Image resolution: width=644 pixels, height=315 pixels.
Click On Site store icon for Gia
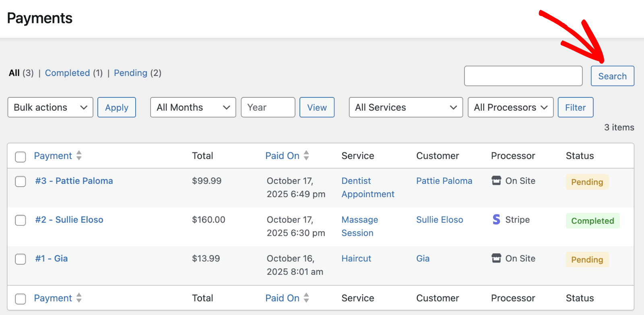coord(496,258)
